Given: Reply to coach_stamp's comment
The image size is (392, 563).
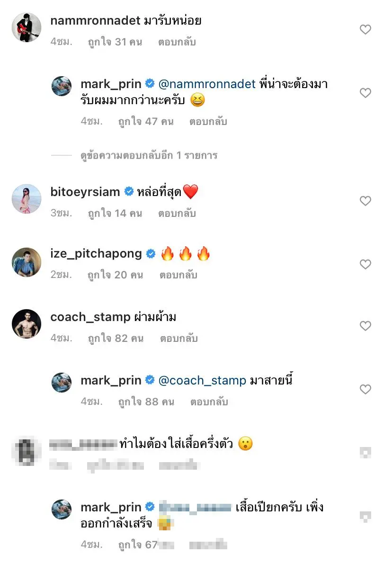Looking at the screenshot, I should (x=178, y=339).
